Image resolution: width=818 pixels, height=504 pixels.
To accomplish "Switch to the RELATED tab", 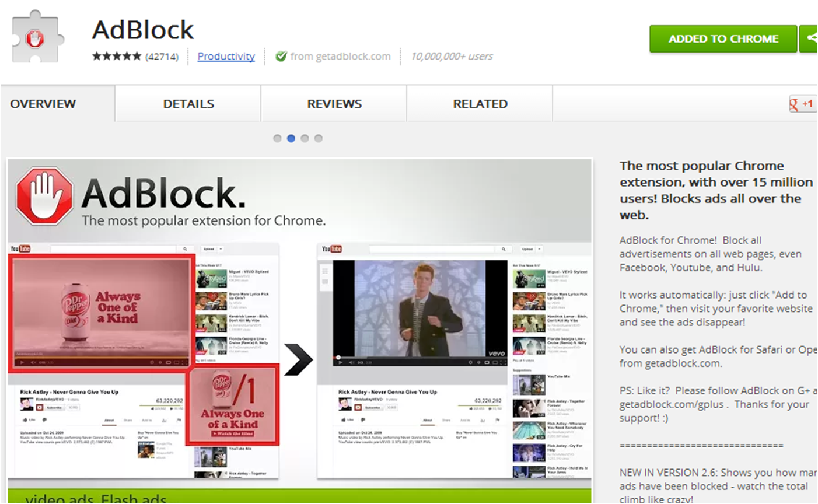I will (x=480, y=104).
